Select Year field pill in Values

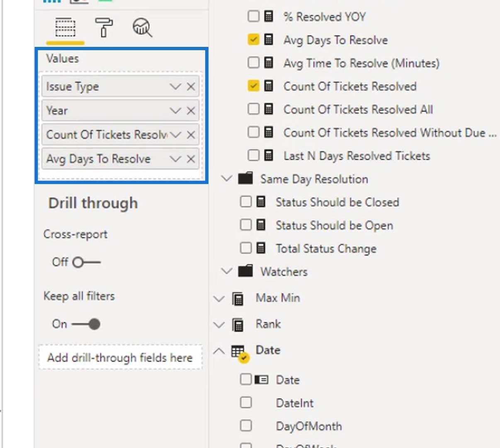point(120,111)
